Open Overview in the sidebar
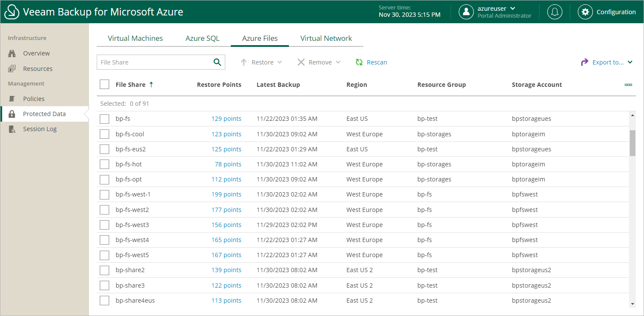 (x=37, y=53)
